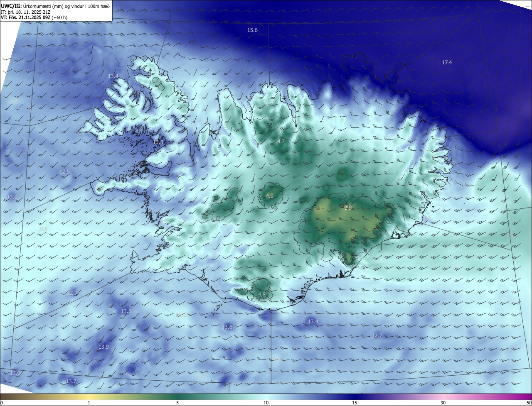The image size is (532, 406).
Task: Click the 13.3 value label over Breiðafjörður
Action: click(158, 142)
